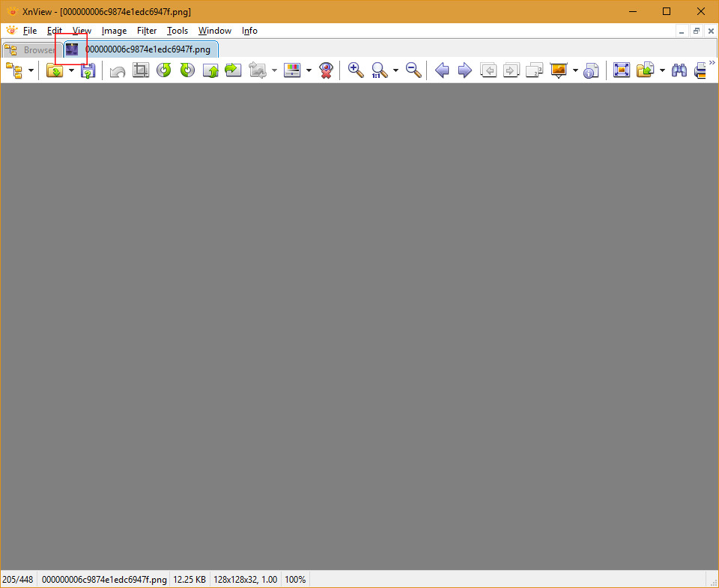Open the image properties info icon

click(591, 70)
